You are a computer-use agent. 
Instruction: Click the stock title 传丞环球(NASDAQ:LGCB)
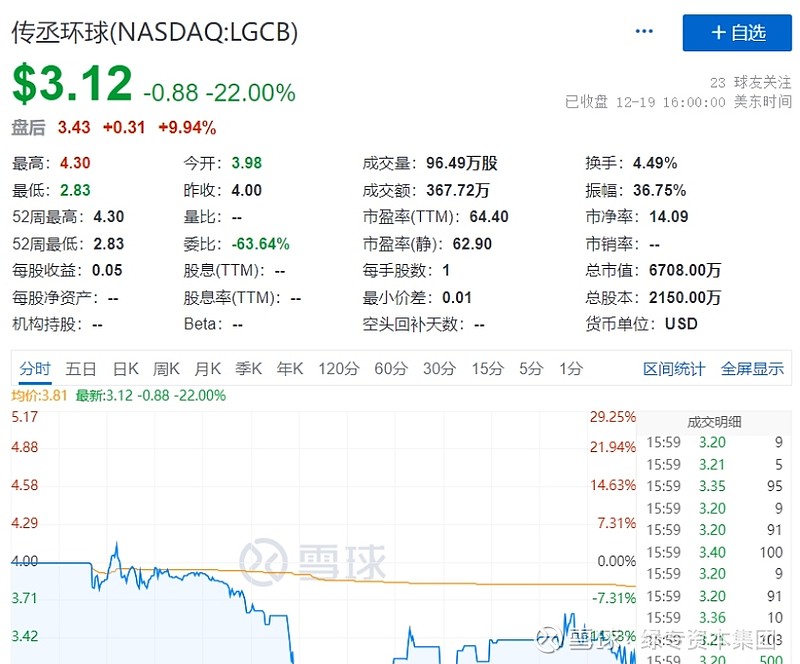pyautogui.click(x=154, y=33)
